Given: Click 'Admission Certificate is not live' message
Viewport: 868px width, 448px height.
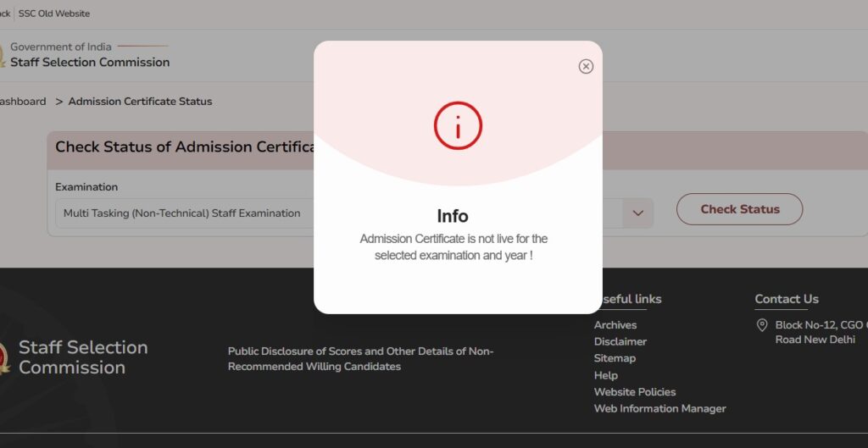Looking at the screenshot, I should point(453,246).
